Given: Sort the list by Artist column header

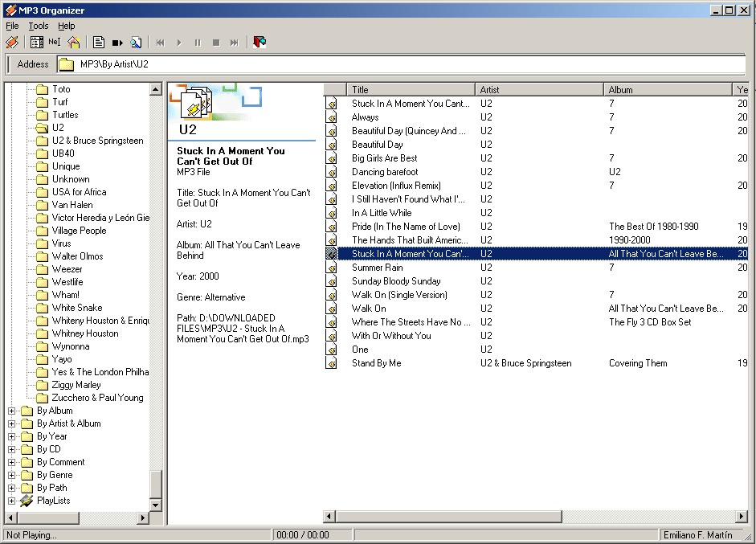Looking at the screenshot, I should coord(539,90).
